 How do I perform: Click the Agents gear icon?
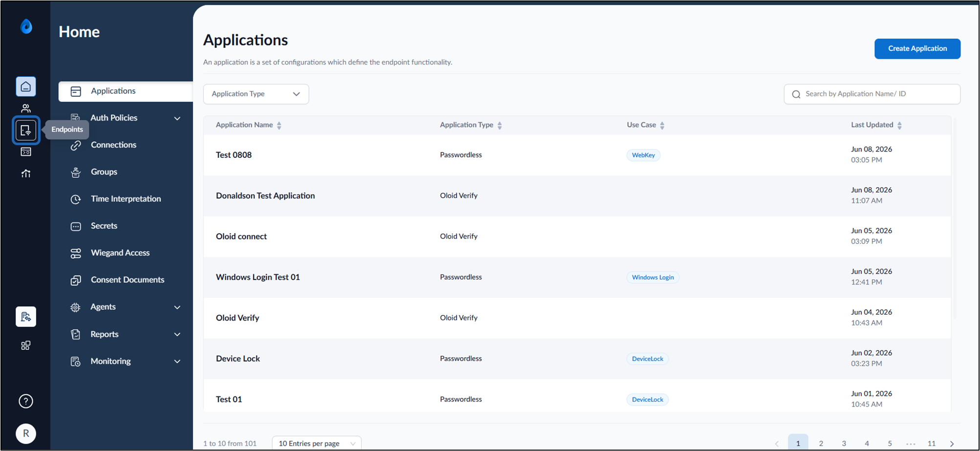[76, 307]
